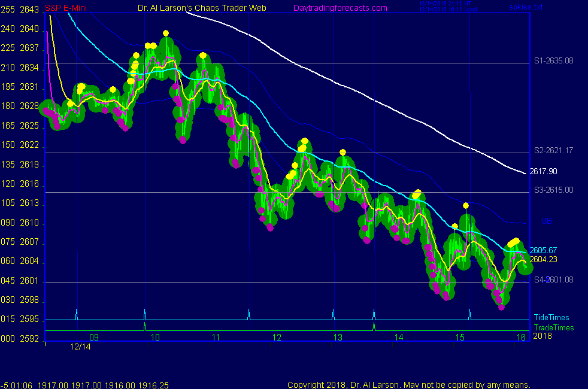Click the 1916.25 value in the status line
The height and width of the screenshot is (389, 588).
pyautogui.click(x=153, y=385)
